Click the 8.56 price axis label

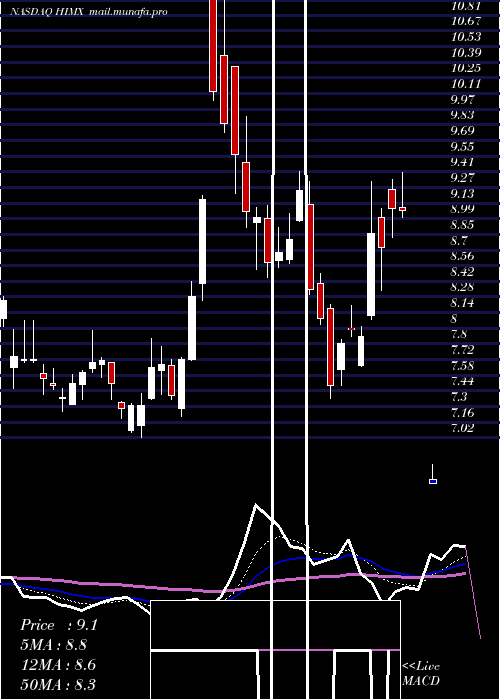tap(463, 256)
